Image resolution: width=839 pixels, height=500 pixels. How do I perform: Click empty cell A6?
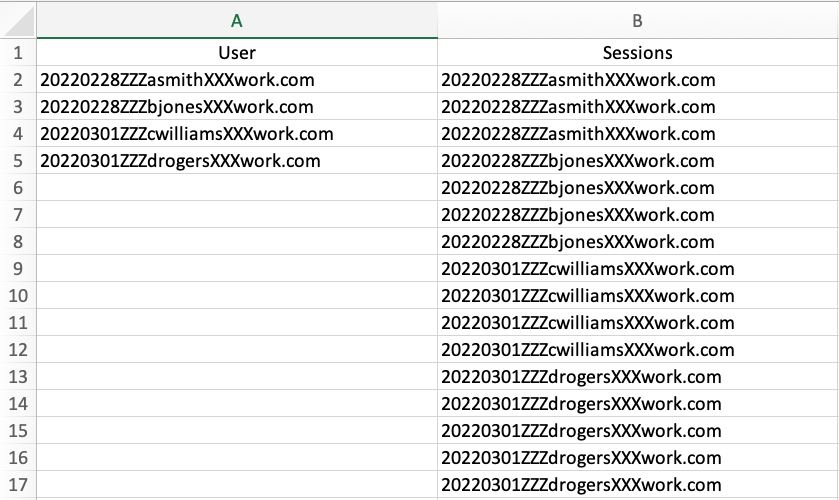click(x=237, y=188)
